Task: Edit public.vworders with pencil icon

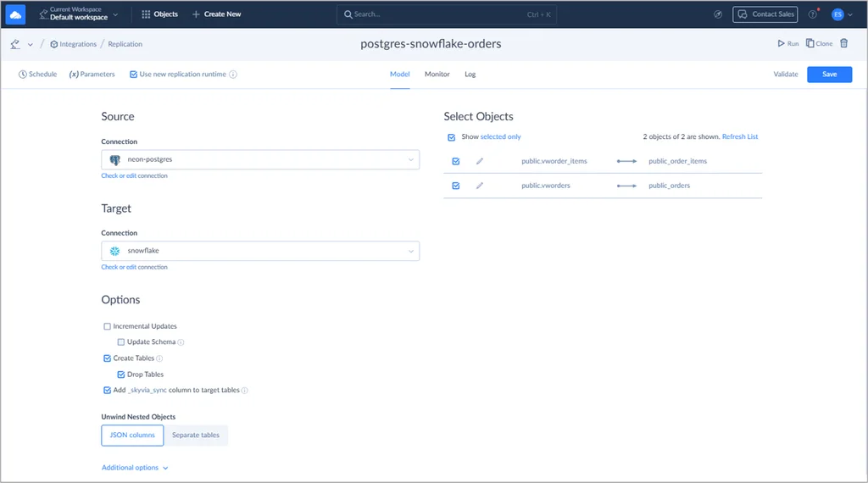Action: click(480, 186)
